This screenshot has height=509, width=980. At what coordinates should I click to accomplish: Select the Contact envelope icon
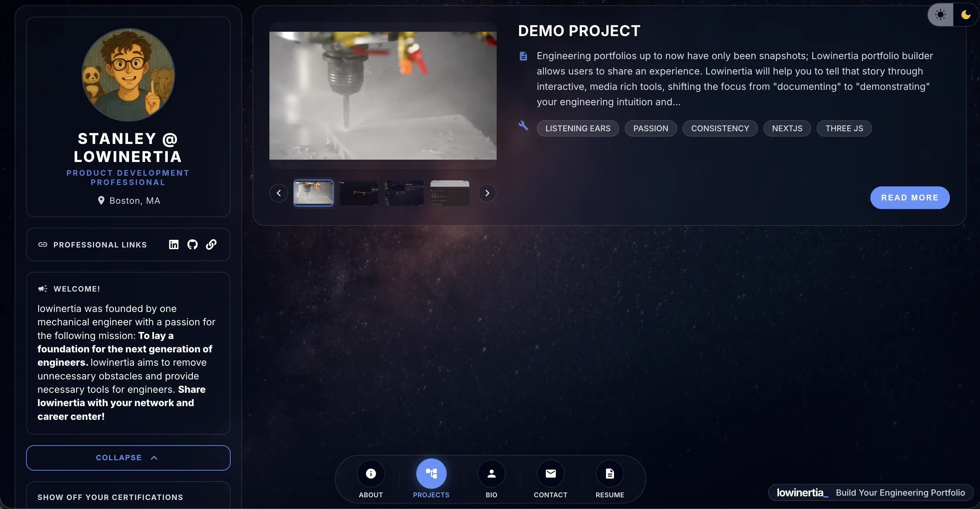(x=550, y=473)
